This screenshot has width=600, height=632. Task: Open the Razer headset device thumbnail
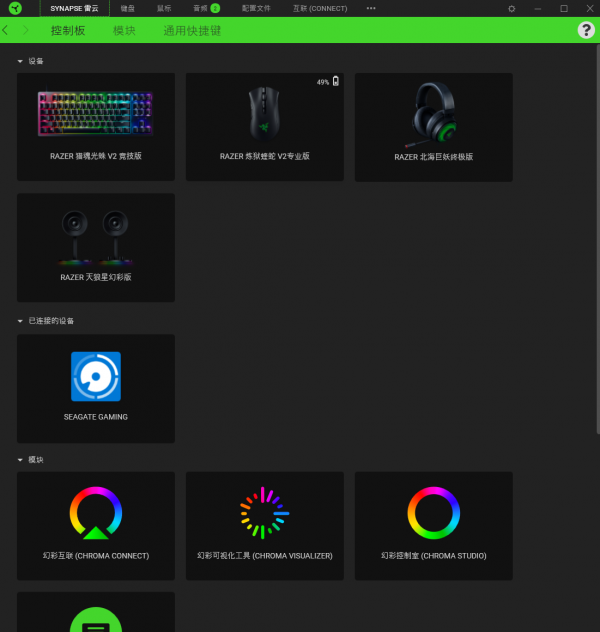tap(433, 115)
